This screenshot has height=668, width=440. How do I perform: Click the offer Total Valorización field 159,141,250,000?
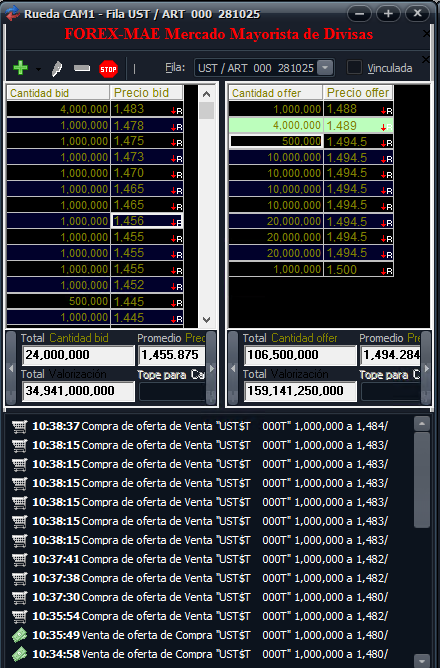point(300,391)
